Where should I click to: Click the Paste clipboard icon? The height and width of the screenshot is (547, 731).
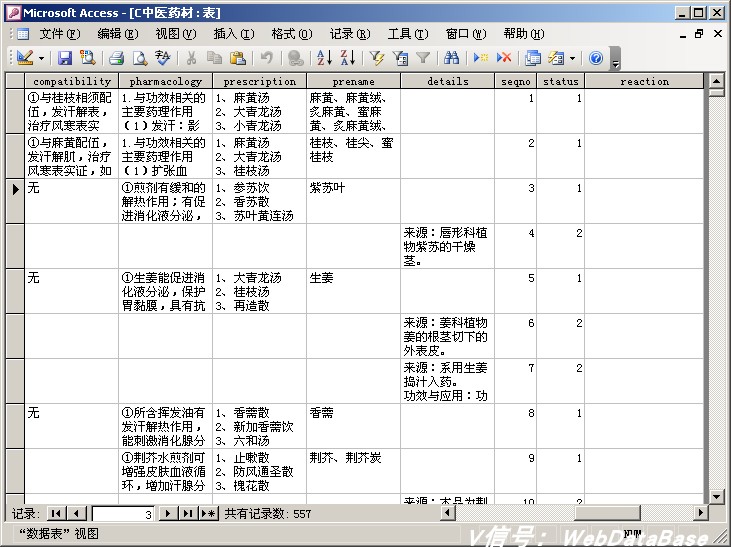(238, 58)
